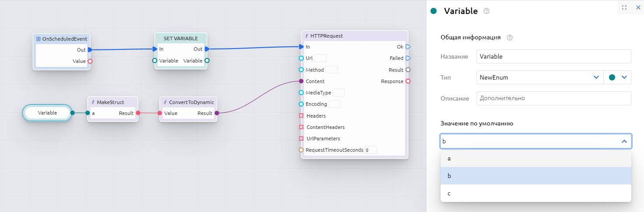Viewport: 644px width, 212px height.
Task: Click the Описание input field
Action: click(553, 98)
